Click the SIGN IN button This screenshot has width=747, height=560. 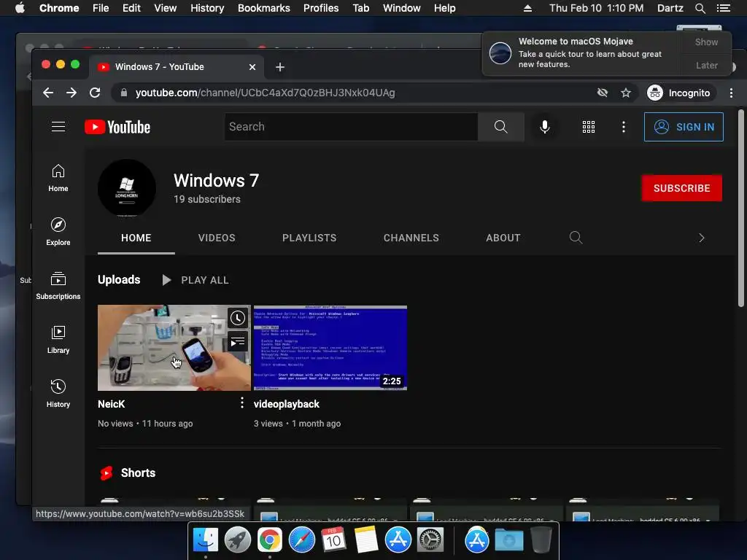coord(684,127)
